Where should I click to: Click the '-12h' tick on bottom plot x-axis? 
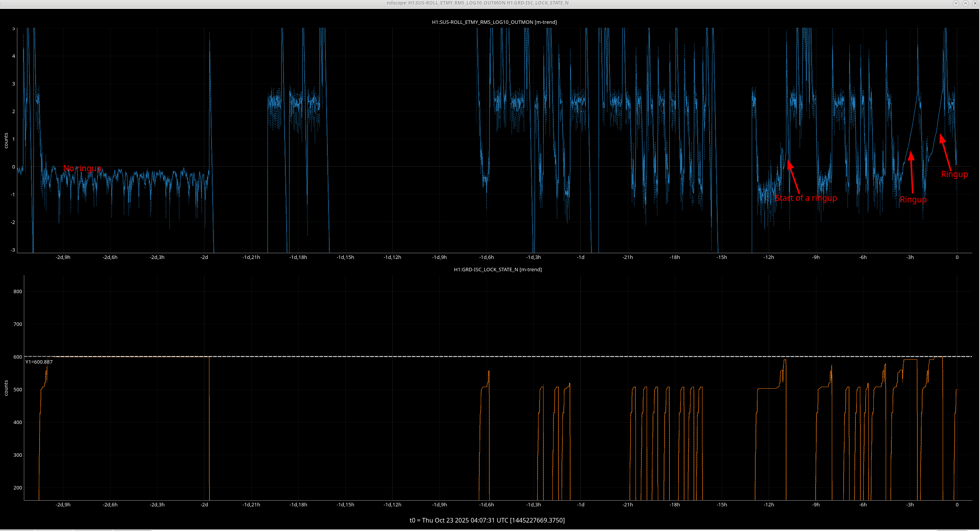[x=769, y=504]
